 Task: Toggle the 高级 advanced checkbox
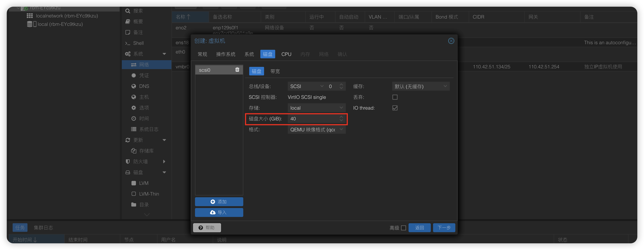(403, 228)
